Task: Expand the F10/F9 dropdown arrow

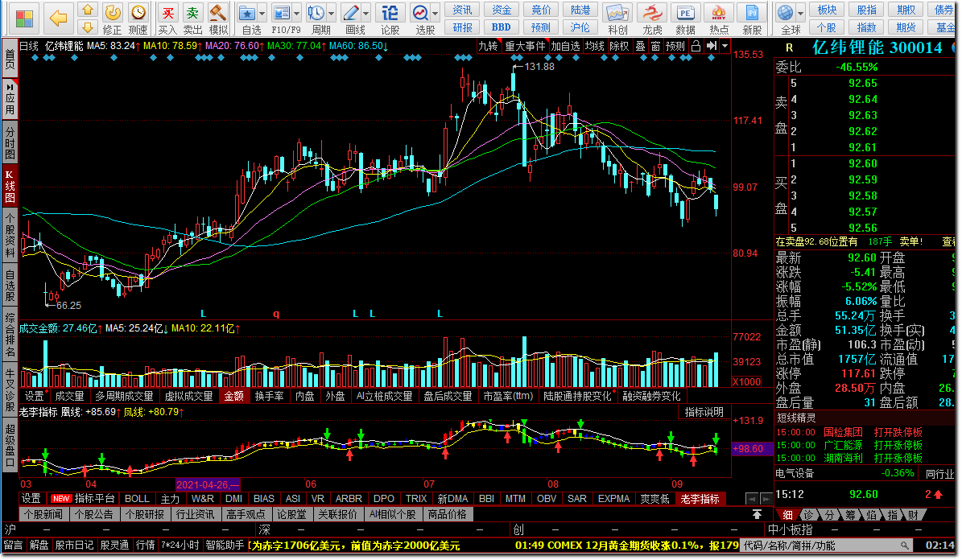Action: (297, 14)
